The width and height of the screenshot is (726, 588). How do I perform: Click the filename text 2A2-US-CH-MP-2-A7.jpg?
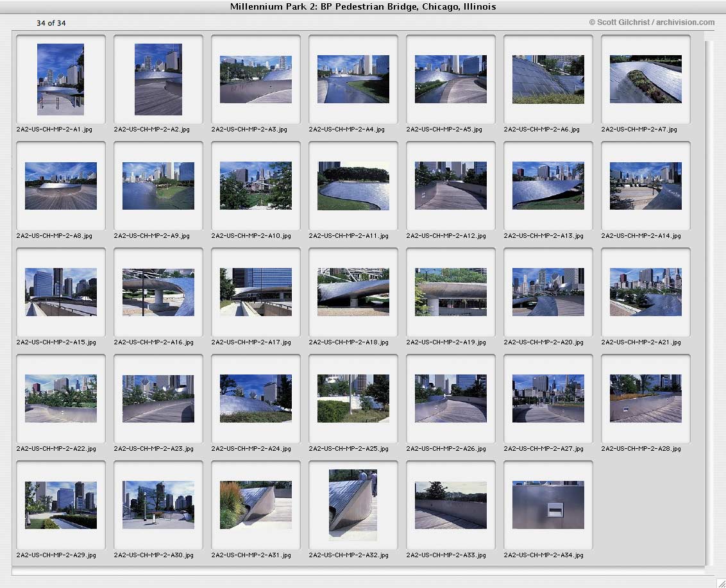pos(639,130)
